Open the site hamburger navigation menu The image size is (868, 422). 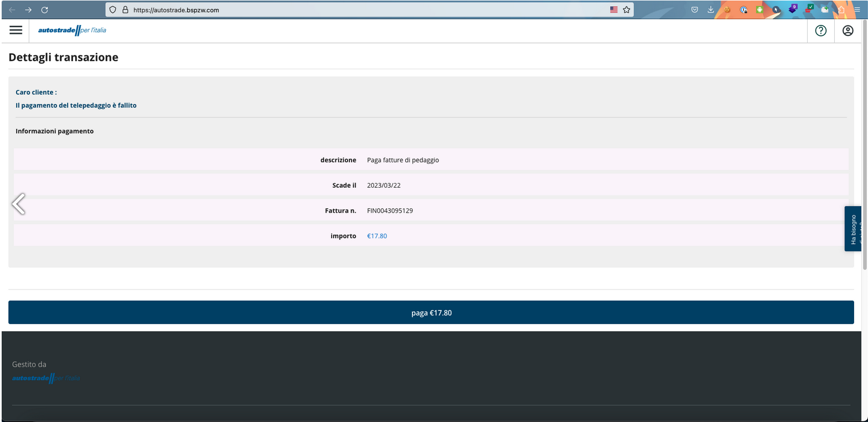pyautogui.click(x=16, y=30)
